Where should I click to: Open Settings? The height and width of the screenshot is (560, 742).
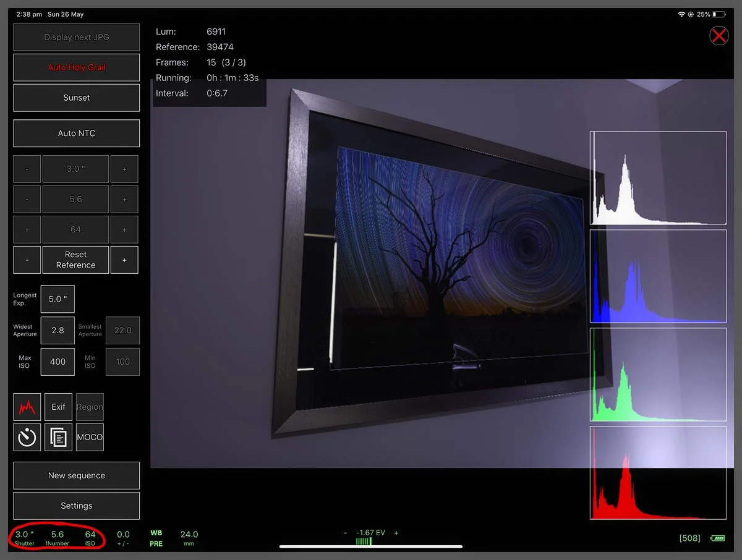pos(77,506)
